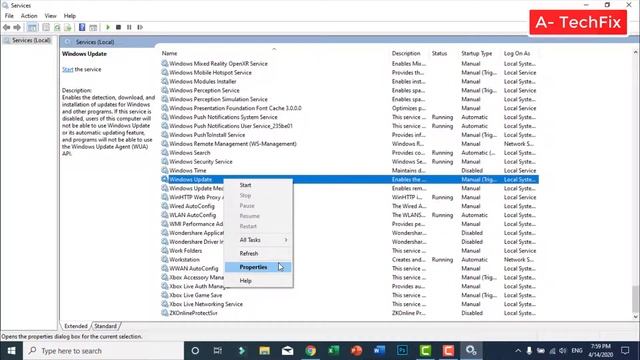Select the Windows Time service row
Viewport: 640px width, 360px height.
(349, 171)
